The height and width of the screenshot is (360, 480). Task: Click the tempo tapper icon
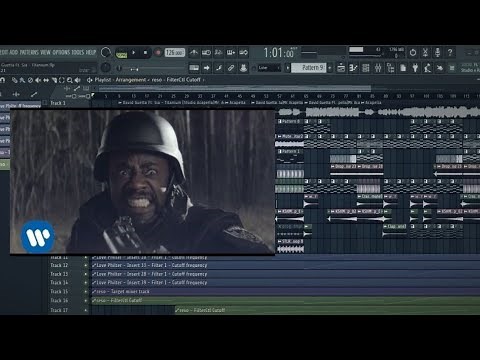427,68
